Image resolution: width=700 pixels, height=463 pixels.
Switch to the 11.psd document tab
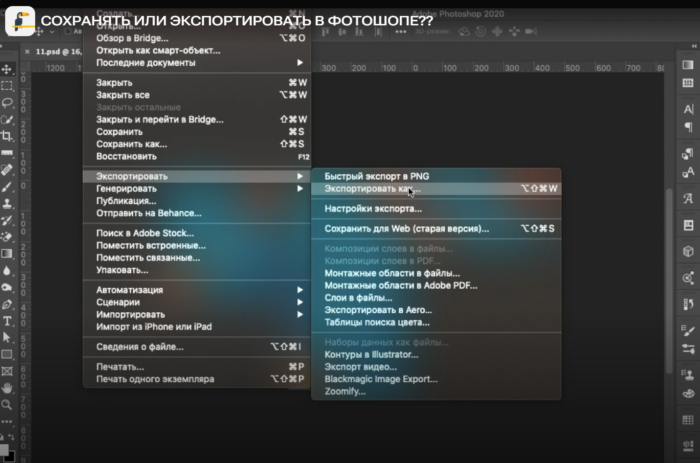(x=58, y=52)
